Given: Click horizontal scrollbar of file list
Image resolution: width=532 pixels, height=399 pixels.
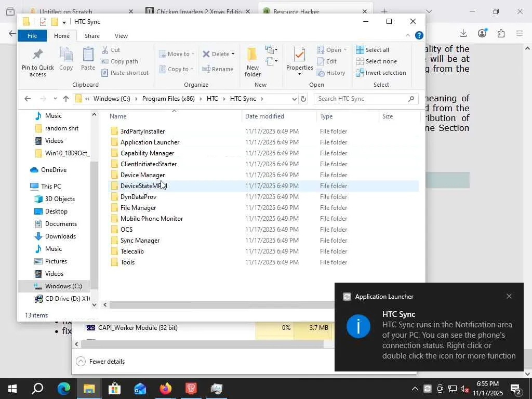Looking at the screenshot, I should click(221, 304).
